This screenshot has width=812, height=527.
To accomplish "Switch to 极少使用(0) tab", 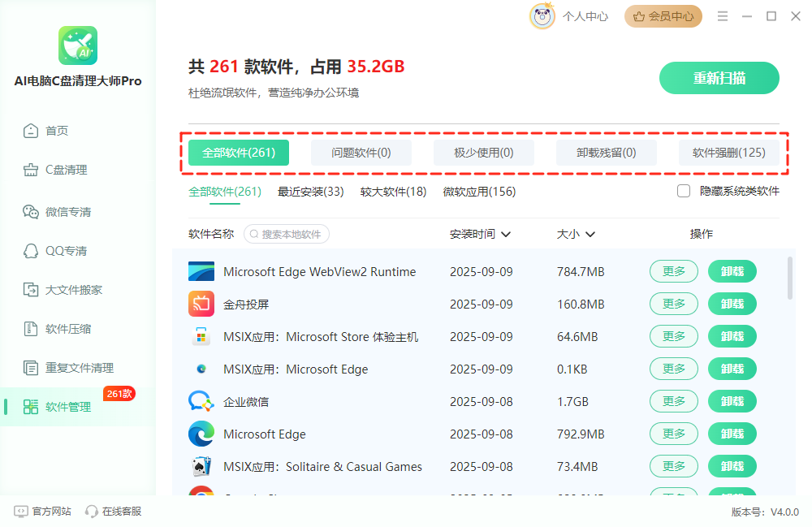I will tap(484, 153).
